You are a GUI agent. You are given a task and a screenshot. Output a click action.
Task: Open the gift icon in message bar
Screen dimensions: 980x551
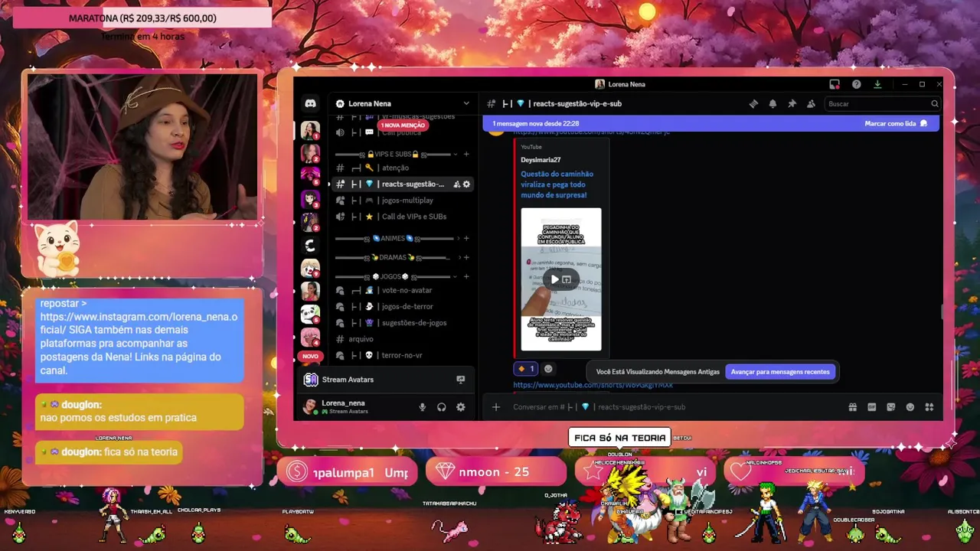(x=852, y=407)
